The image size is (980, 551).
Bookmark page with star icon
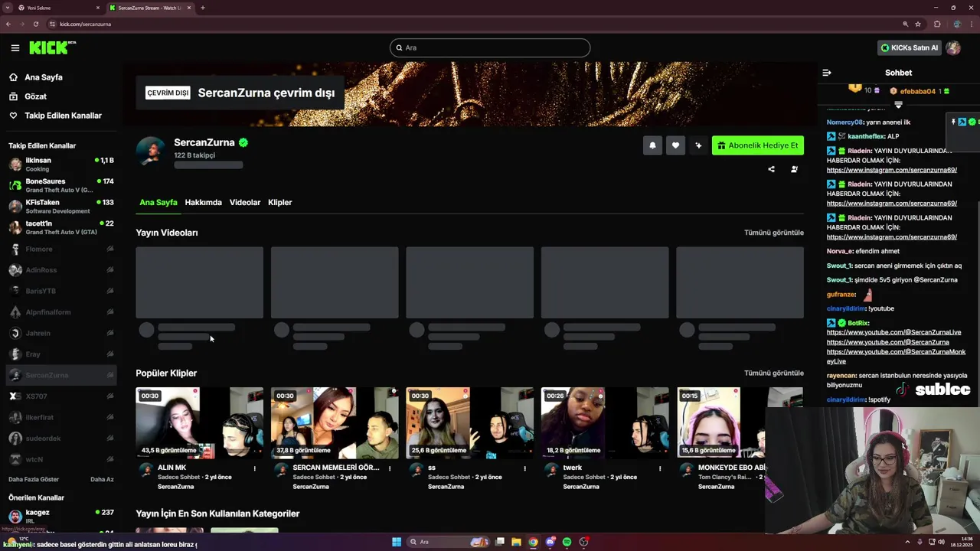pos(918,24)
